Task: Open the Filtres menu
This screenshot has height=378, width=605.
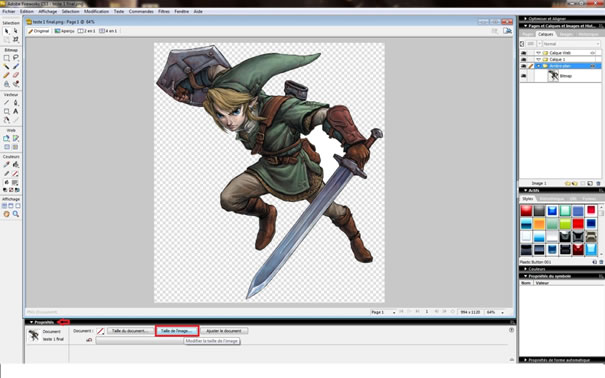Action: [x=164, y=12]
